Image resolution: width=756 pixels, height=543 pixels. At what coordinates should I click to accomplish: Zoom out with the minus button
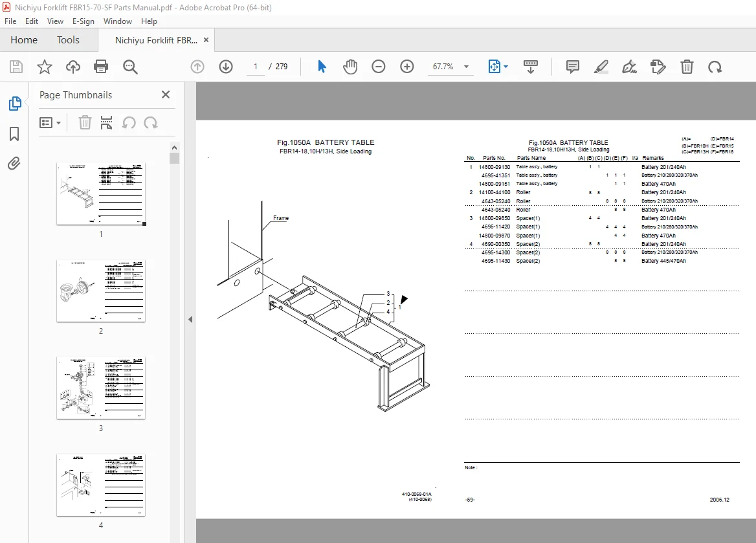379,67
